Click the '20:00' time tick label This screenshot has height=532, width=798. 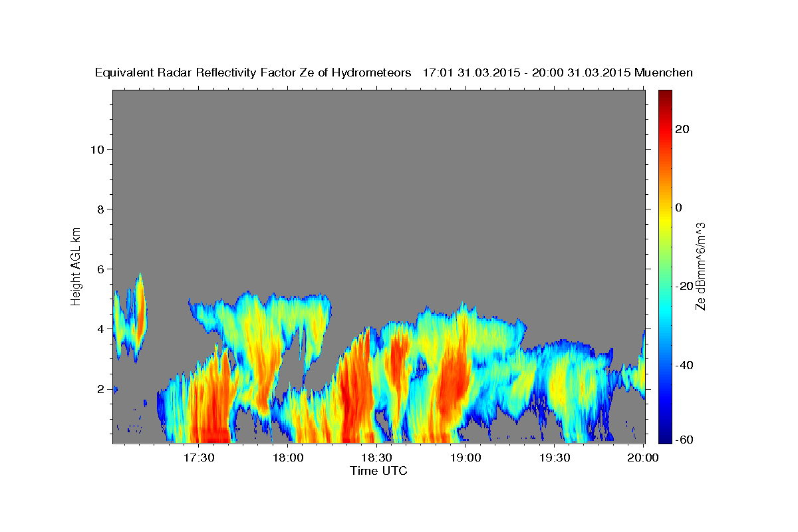[642, 458]
